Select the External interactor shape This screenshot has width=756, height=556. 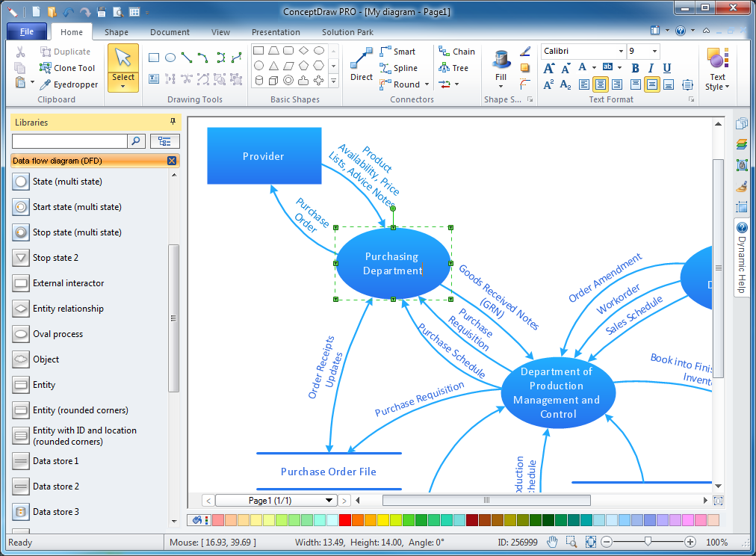point(58,283)
